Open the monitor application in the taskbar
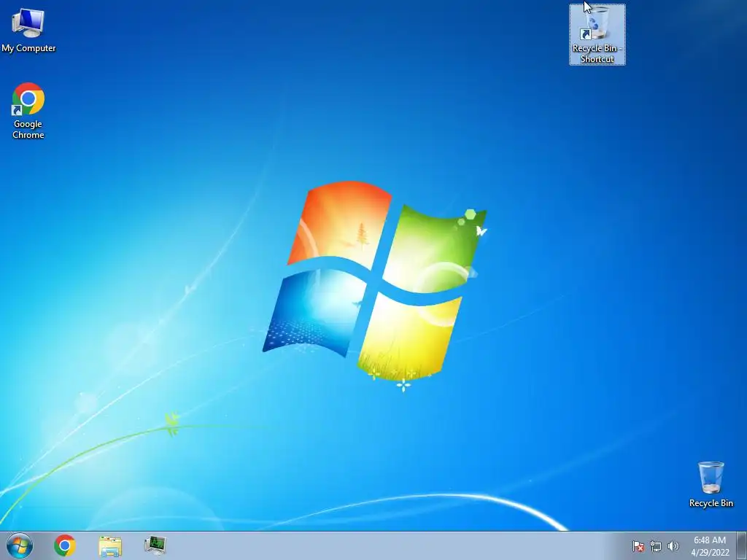This screenshot has height=560, width=747. tap(155, 545)
